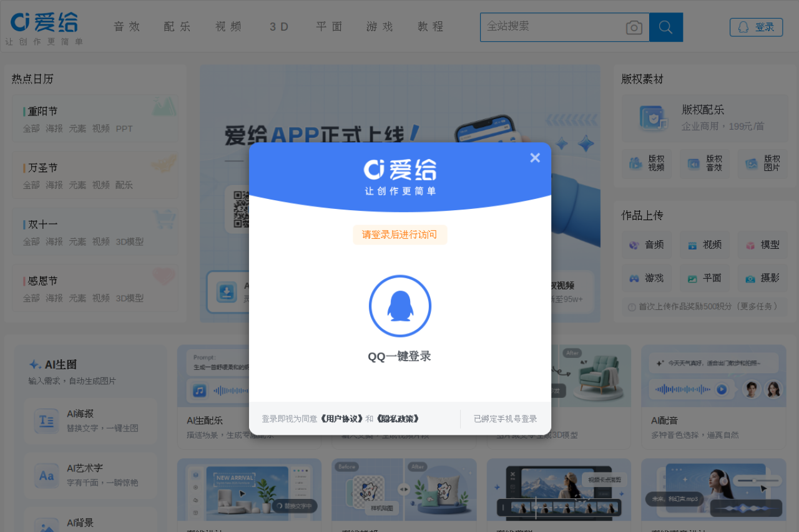Upload 音频 work icon

coord(634,245)
